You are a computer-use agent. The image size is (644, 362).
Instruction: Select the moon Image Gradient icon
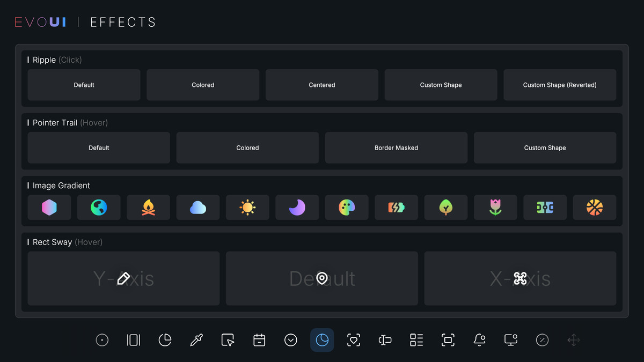(x=297, y=207)
